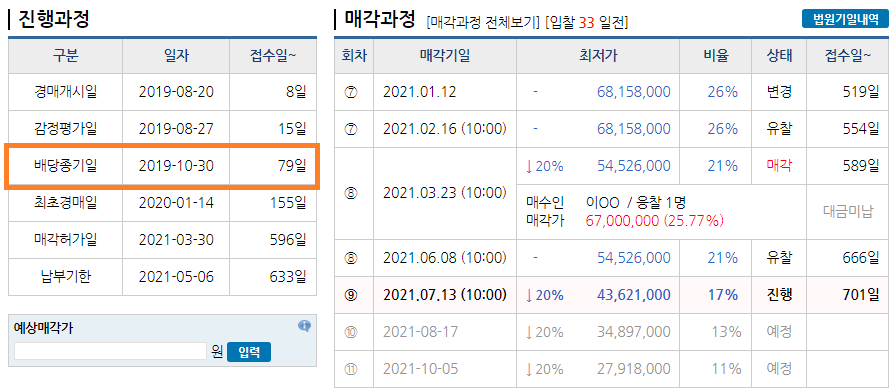The width and height of the screenshot is (896, 391).
Task: Click the 상태 column header
Action: coord(779,55)
